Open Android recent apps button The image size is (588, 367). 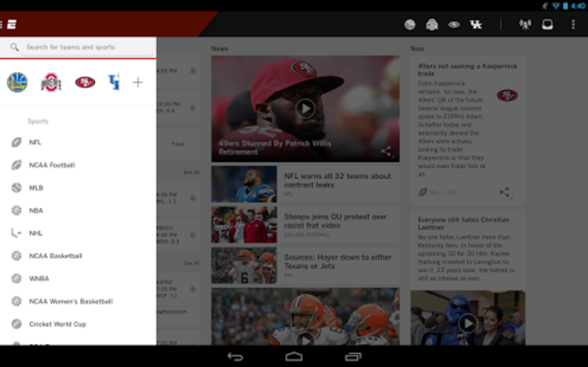[x=353, y=357]
